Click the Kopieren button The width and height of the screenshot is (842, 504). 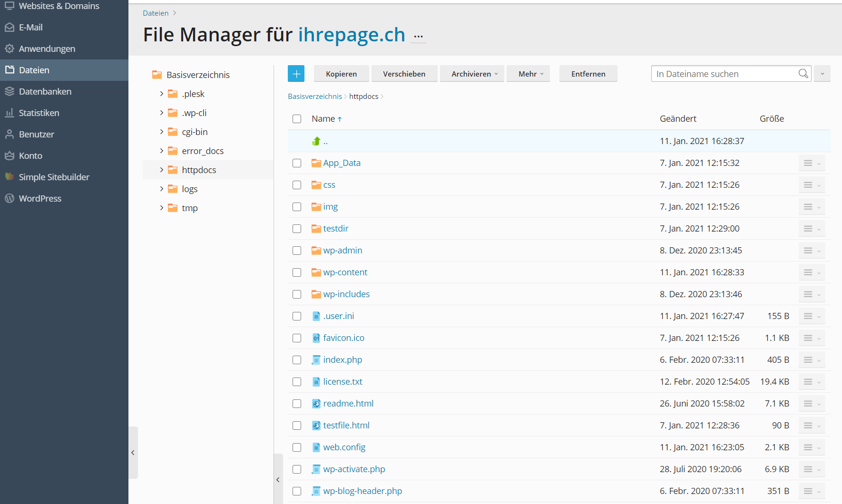click(x=341, y=73)
